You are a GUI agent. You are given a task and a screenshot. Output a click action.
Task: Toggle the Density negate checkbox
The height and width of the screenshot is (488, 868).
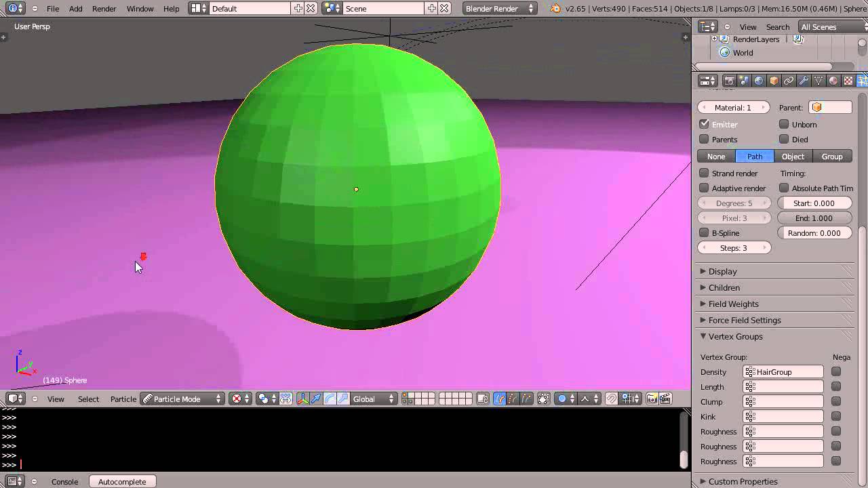tap(836, 371)
